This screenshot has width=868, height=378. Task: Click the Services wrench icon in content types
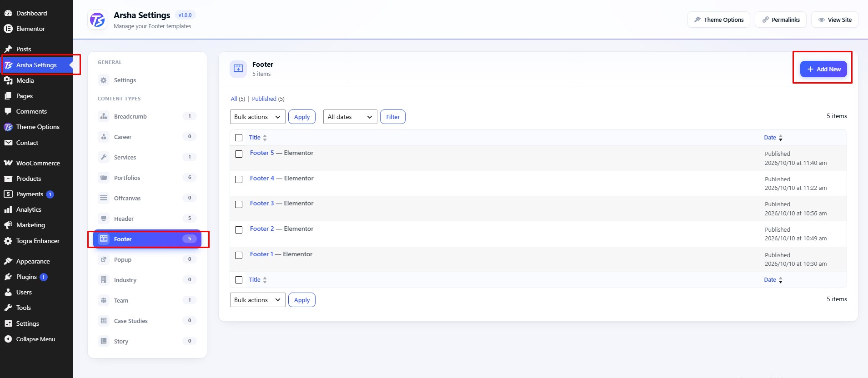(104, 157)
